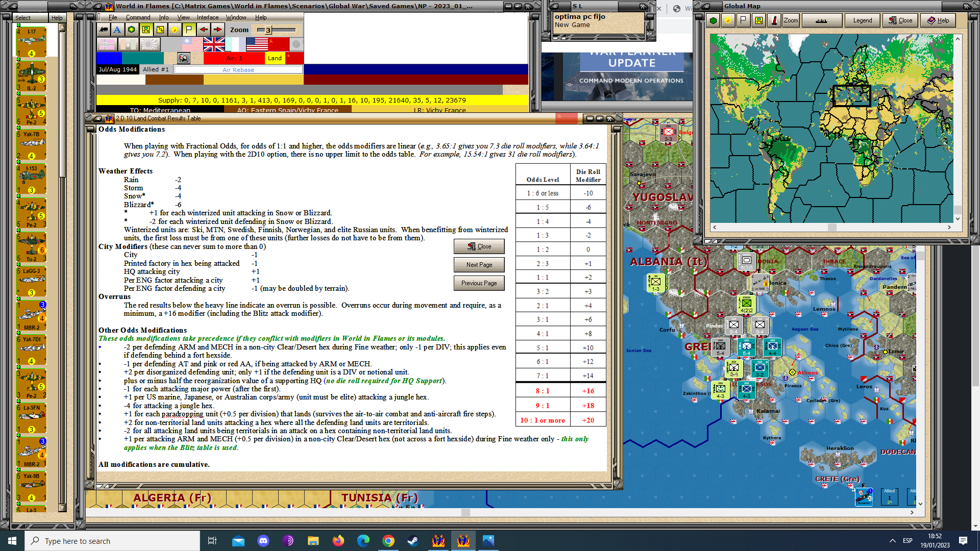The height and width of the screenshot is (551, 980).
Task: Toggle the yellow stacked-units toolbar button next to the sun icon
Action: point(160,30)
